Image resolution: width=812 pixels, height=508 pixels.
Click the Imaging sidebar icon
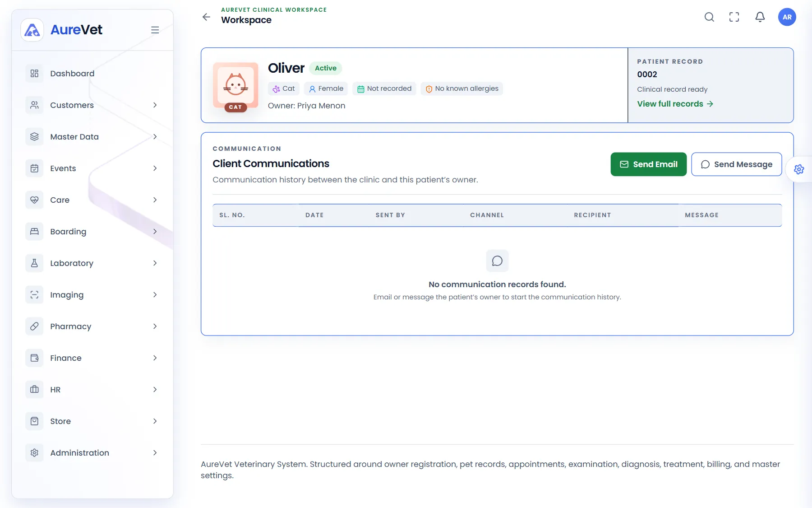click(x=34, y=295)
